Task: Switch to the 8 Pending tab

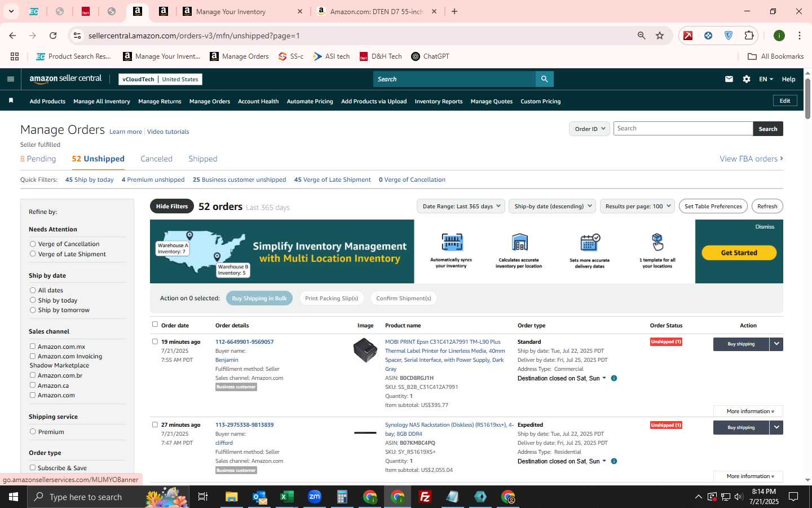Action: point(38,159)
